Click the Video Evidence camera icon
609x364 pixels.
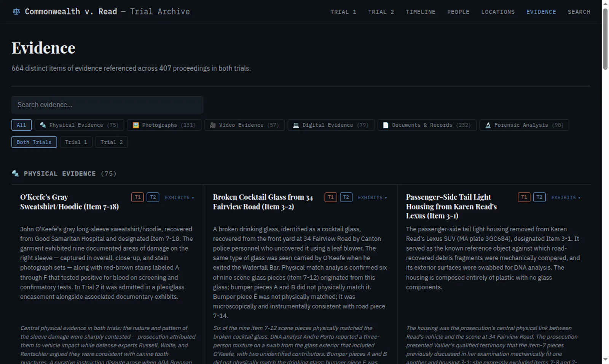[x=213, y=125]
